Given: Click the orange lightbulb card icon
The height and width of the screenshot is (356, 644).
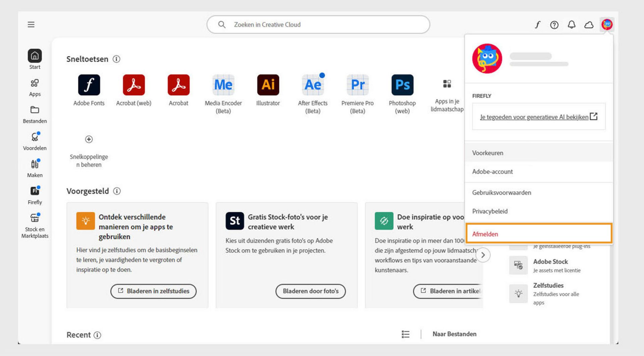Looking at the screenshot, I should 86,220.
